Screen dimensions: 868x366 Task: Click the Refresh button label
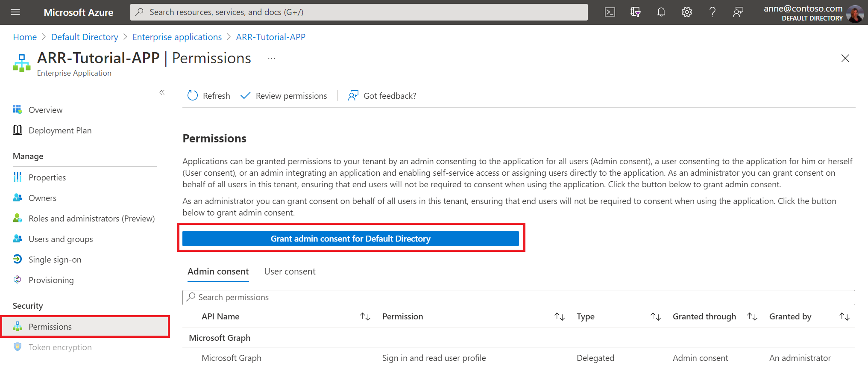click(217, 96)
